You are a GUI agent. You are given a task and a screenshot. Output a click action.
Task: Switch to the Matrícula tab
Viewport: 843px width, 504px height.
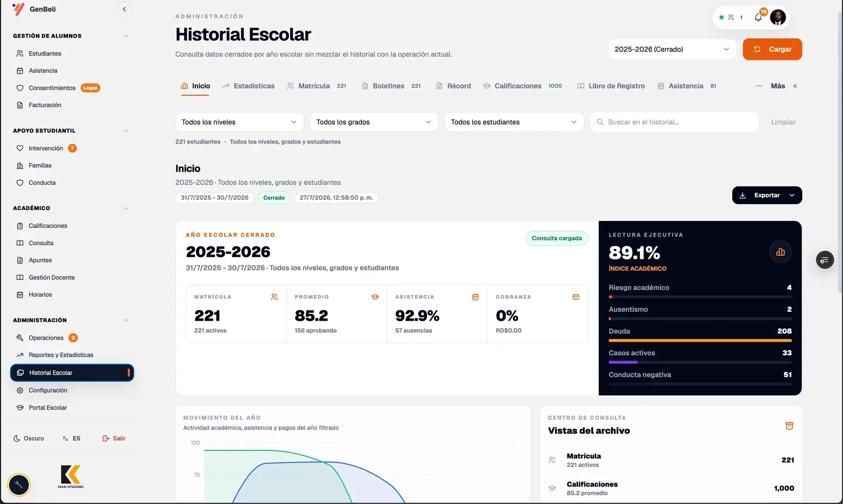coord(317,86)
